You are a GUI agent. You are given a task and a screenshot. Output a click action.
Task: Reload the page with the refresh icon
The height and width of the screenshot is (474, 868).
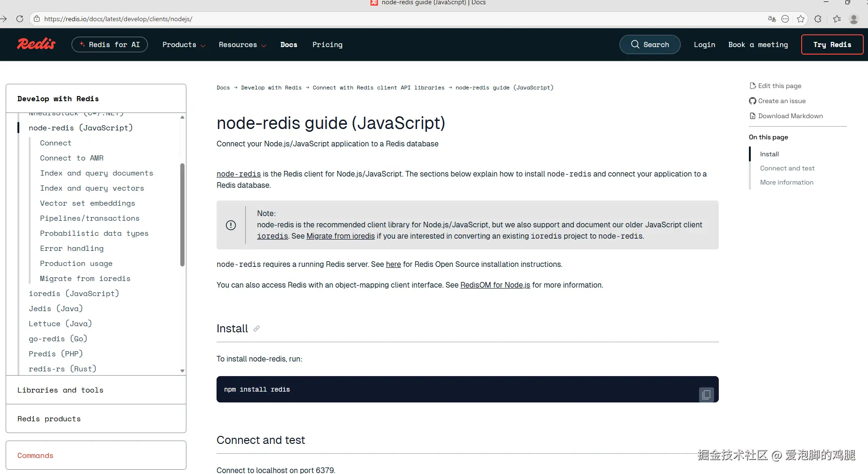coord(20,19)
